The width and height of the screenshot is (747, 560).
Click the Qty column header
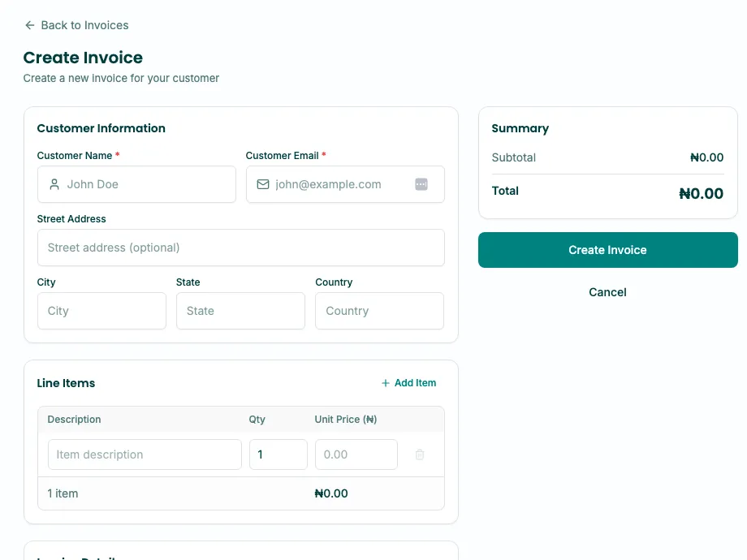coord(257,420)
